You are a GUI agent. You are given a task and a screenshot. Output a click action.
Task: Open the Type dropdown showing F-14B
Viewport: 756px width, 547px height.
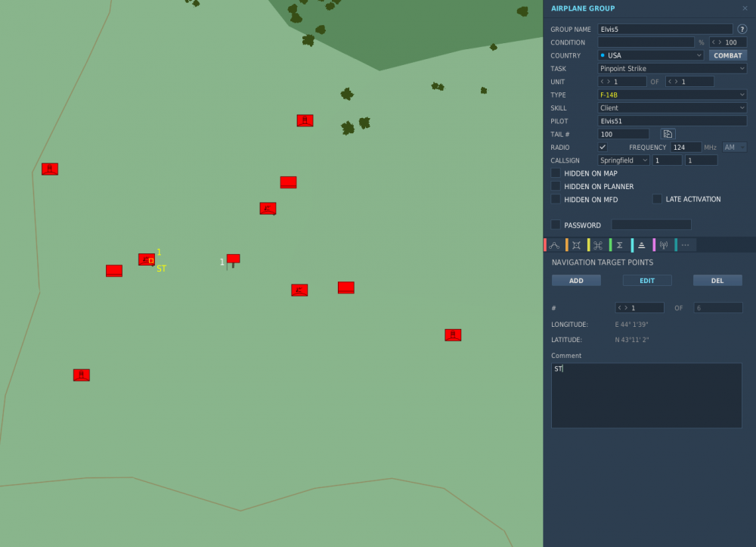[x=671, y=95]
